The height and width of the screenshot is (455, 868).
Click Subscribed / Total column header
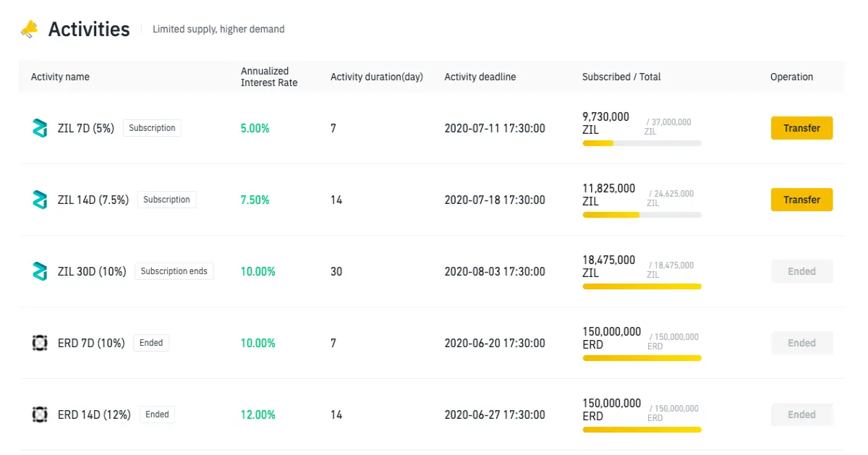point(621,77)
